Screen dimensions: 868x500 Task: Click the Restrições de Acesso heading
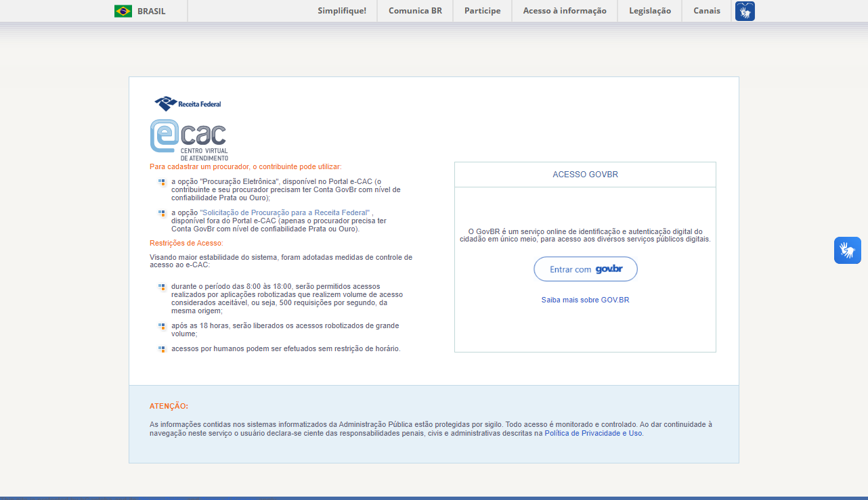coord(186,243)
